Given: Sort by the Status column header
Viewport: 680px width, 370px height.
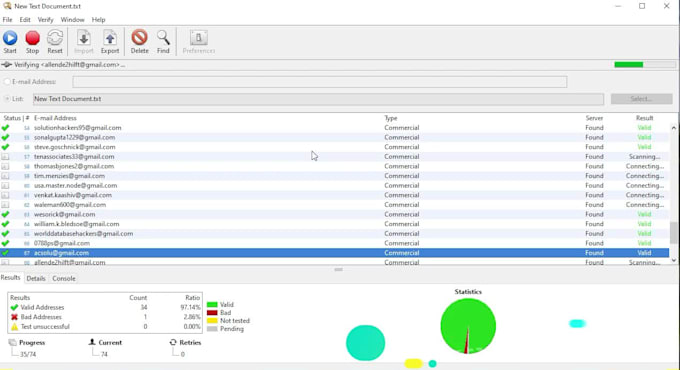Looking at the screenshot, I should (x=12, y=118).
